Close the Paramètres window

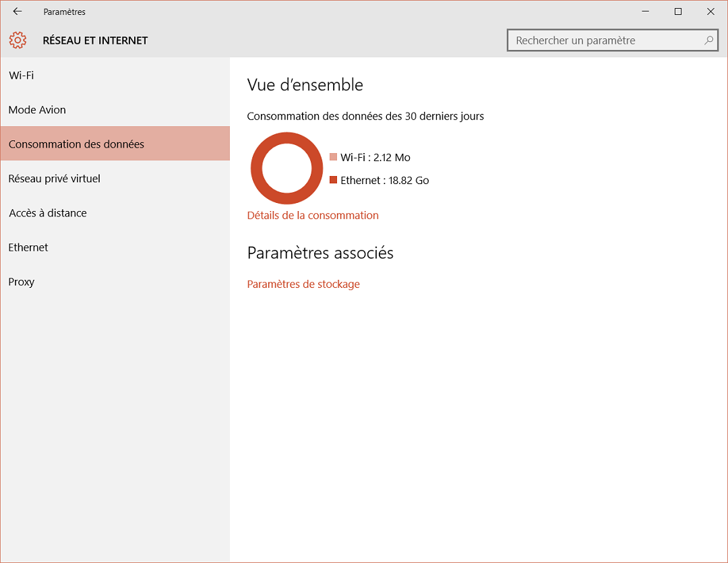710,11
